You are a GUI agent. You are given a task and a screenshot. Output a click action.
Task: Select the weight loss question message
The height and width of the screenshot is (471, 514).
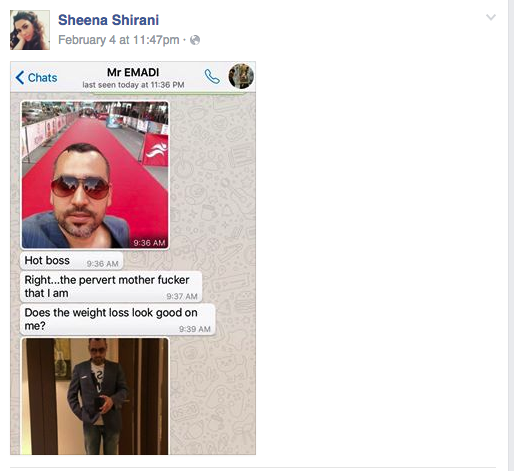(118, 319)
